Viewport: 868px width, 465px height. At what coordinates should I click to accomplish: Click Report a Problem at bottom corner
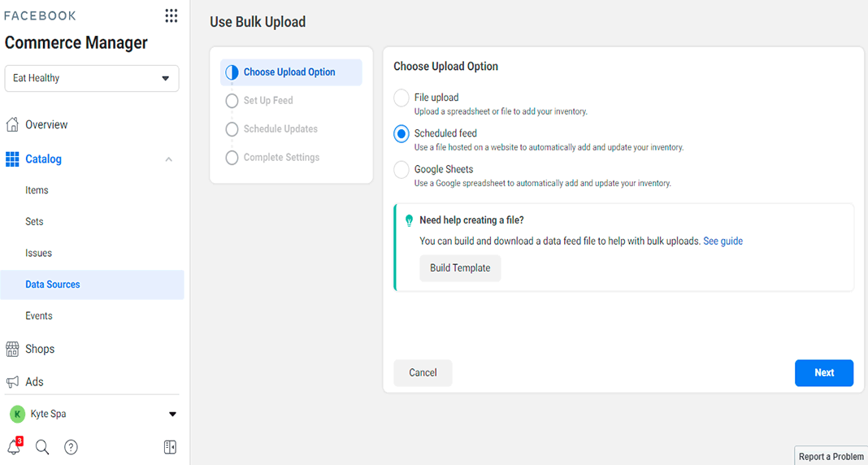pos(831,457)
